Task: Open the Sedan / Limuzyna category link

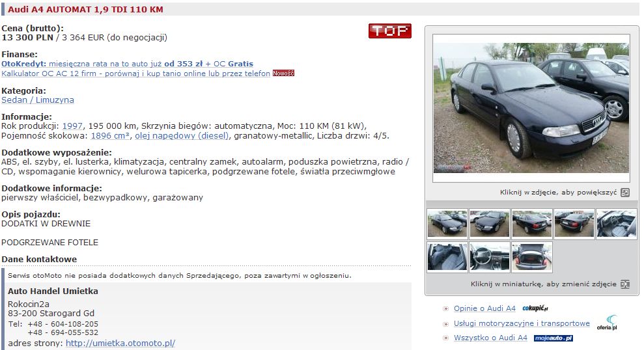Action: click(38, 100)
